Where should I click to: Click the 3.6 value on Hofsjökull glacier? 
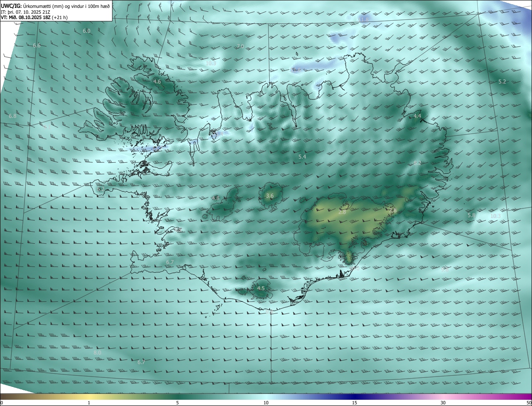[x=270, y=196]
